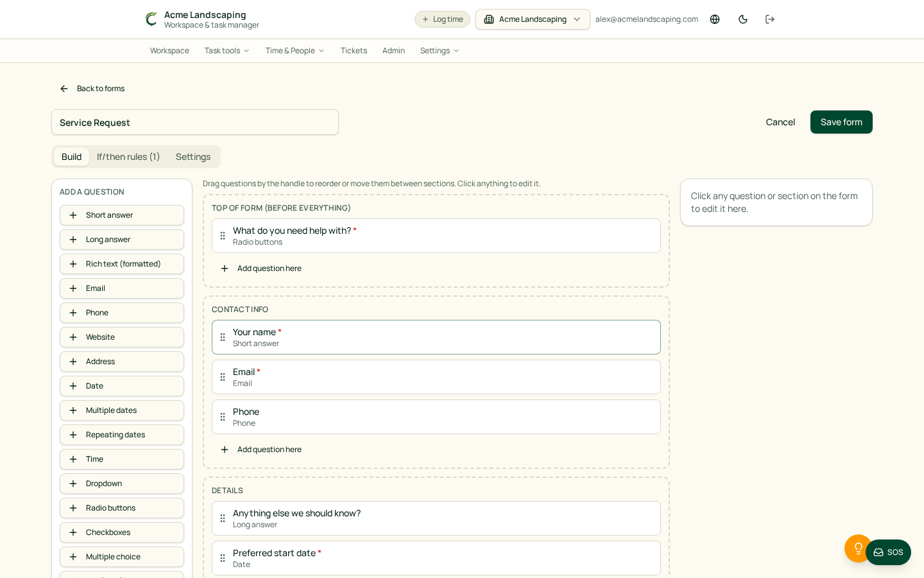Image resolution: width=924 pixels, height=578 pixels.
Task: Expand the Task tools menu
Action: coord(227,51)
